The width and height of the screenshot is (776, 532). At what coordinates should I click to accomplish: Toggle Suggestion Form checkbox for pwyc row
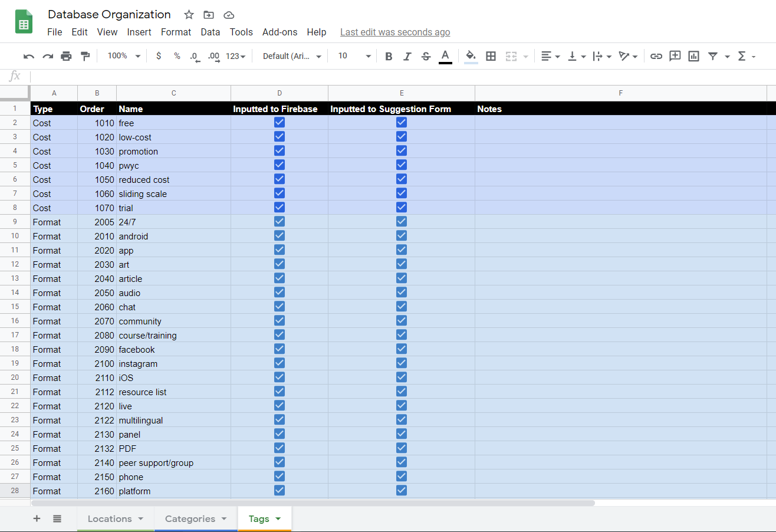(x=402, y=165)
